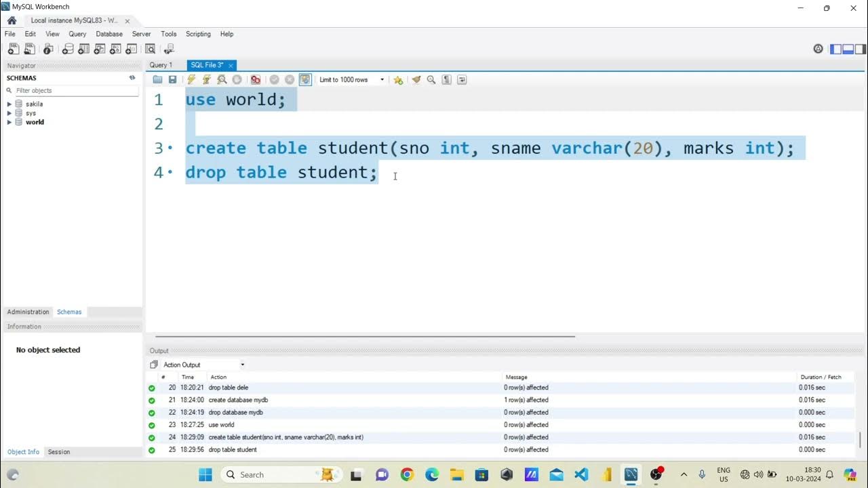
Task: Beautify the SQL with broom icon
Action: pos(416,79)
